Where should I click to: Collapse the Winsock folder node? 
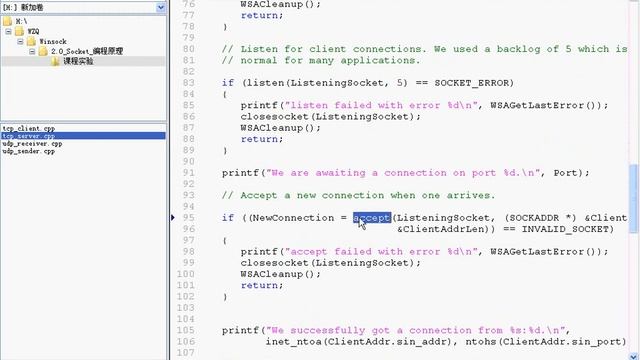(20, 42)
